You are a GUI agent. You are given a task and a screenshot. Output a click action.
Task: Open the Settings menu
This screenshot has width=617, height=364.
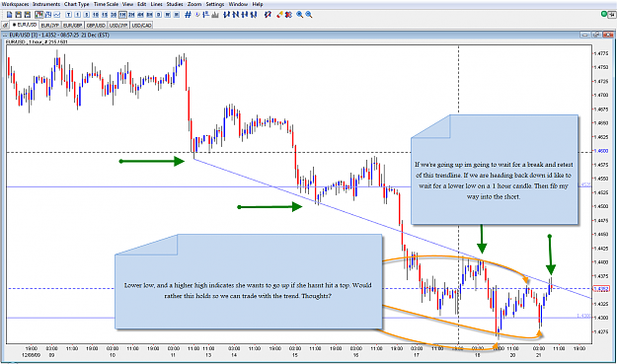point(215,4)
